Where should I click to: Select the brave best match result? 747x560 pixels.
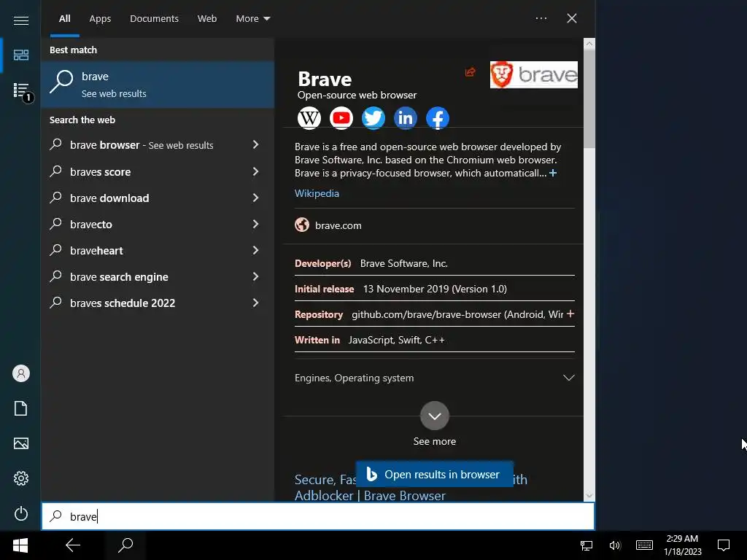[x=158, y=85]
